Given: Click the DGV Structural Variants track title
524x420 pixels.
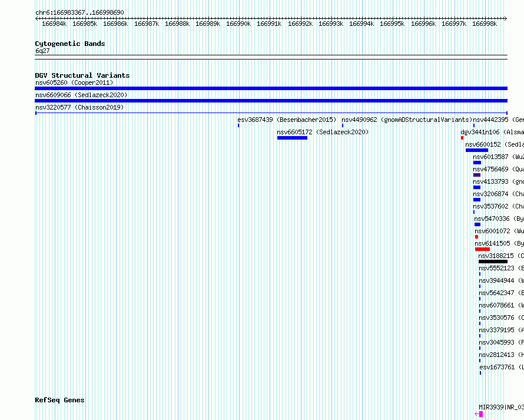Looking at the screenshot, I should [82, 75].
